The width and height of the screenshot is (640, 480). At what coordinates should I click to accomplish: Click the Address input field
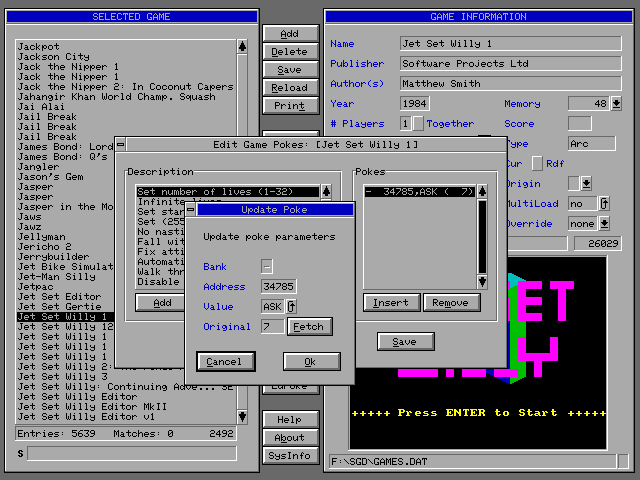coord(278,286)
